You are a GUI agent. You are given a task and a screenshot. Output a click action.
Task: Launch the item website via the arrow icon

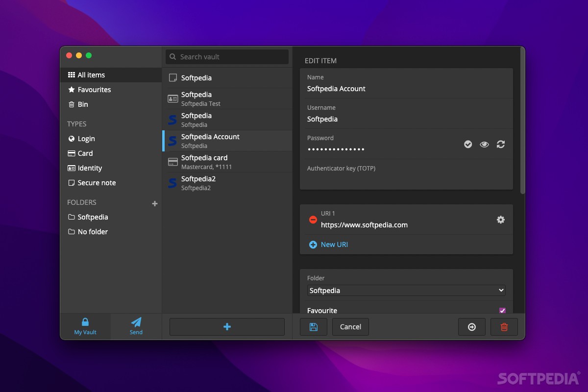[x=471, y=327]
